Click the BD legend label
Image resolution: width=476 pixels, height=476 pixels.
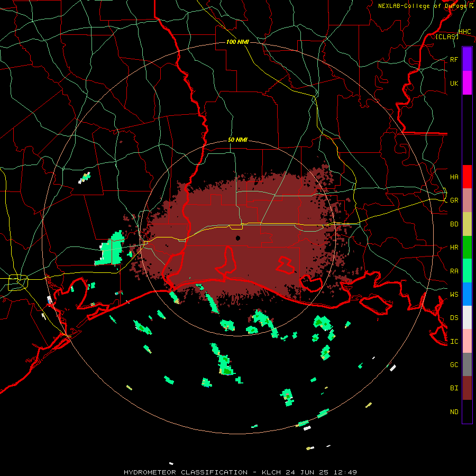click(454, 224)
